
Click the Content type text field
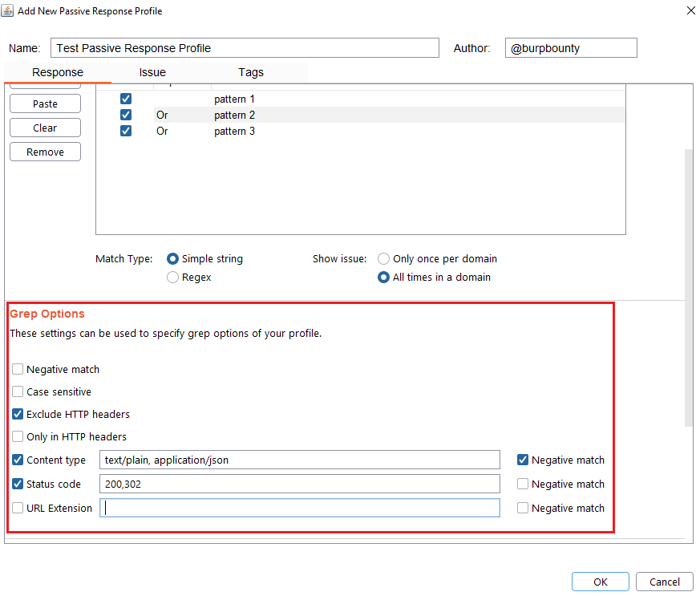(299, 460)
